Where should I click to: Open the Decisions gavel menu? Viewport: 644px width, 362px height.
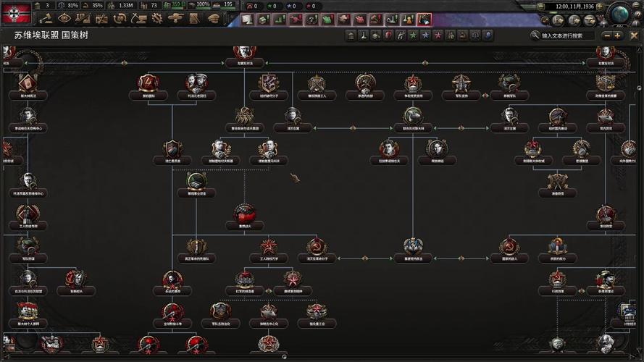coord(46,19)
